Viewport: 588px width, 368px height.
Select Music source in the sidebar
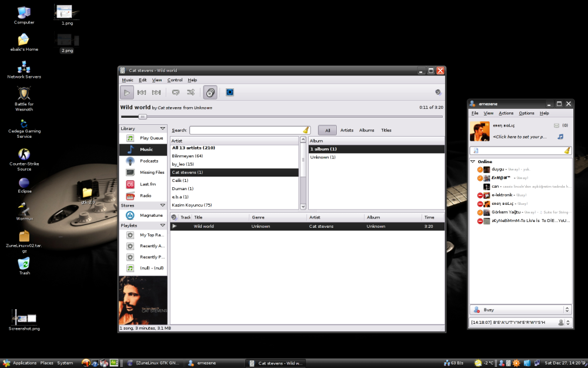click(x=143, y=150)
